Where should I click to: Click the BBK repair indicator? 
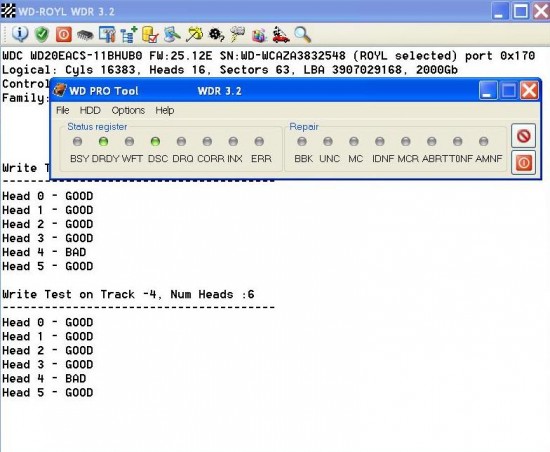coord(302,142)
